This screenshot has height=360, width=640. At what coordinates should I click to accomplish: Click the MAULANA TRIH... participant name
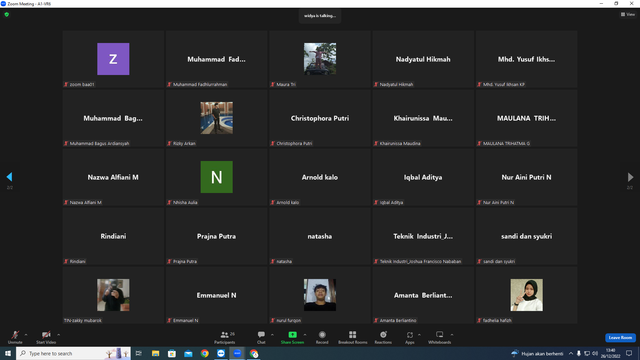[526, 118]
